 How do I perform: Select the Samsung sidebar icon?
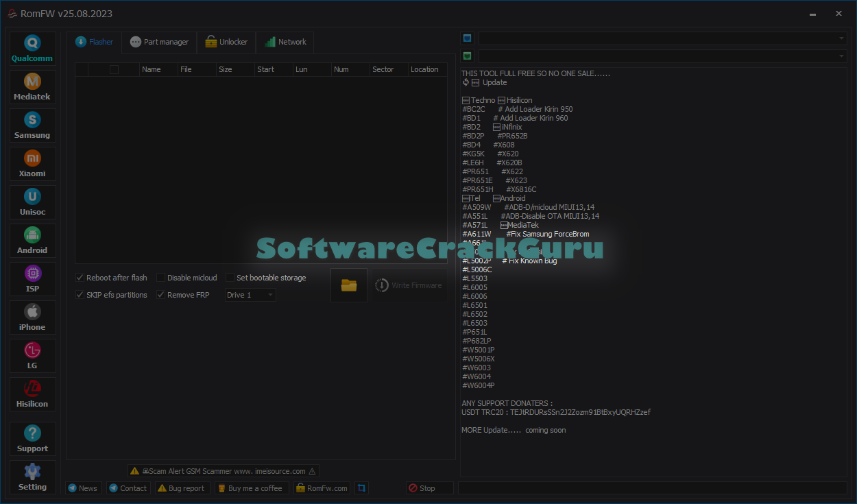pos(32,125)
